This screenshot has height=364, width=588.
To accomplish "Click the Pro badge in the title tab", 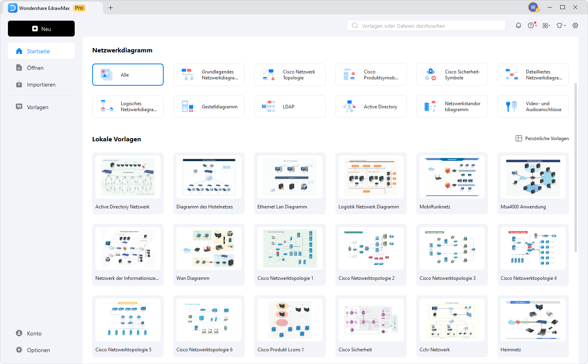I will (x=79, y=8).
